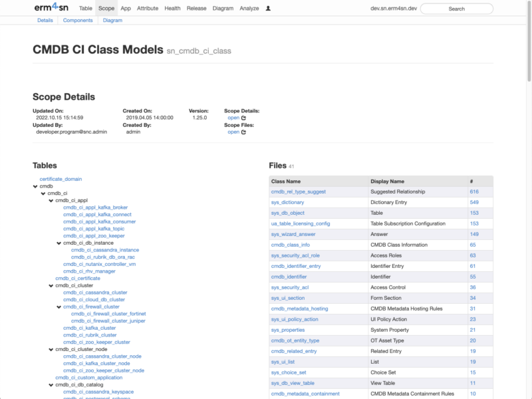
Task: Switch to the Diagram tab
Action: [x=112, y=20]
